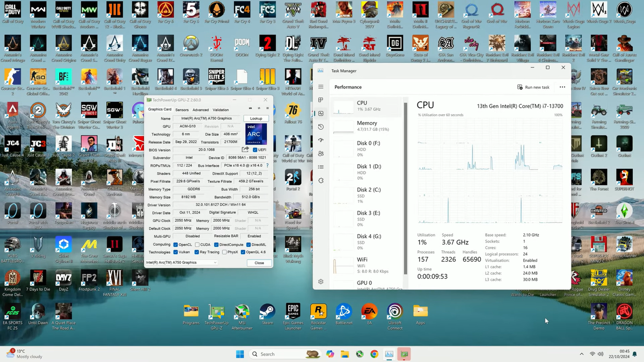Viewport: 644px width, 362px height.
Task: Open File Explorer from taskbar
Action: 345,354
